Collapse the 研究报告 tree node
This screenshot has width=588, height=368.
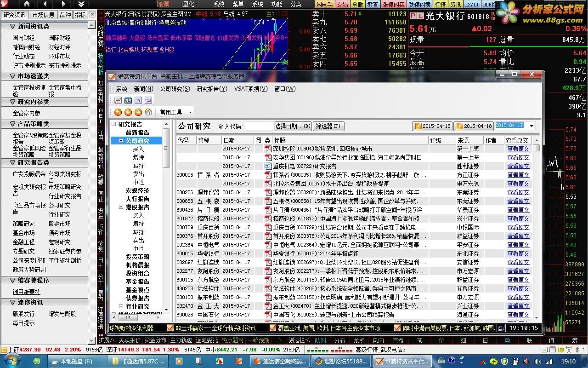coord(114,124)
